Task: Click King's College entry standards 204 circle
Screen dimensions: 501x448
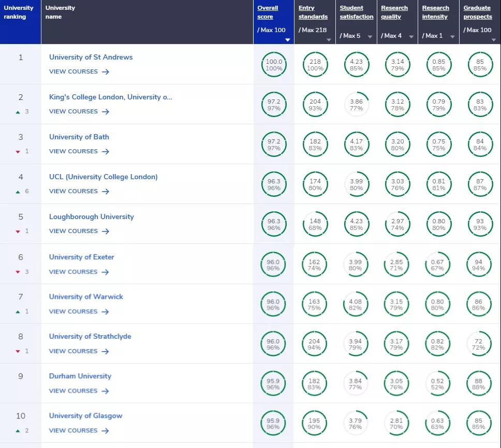Action: [315, 105]
